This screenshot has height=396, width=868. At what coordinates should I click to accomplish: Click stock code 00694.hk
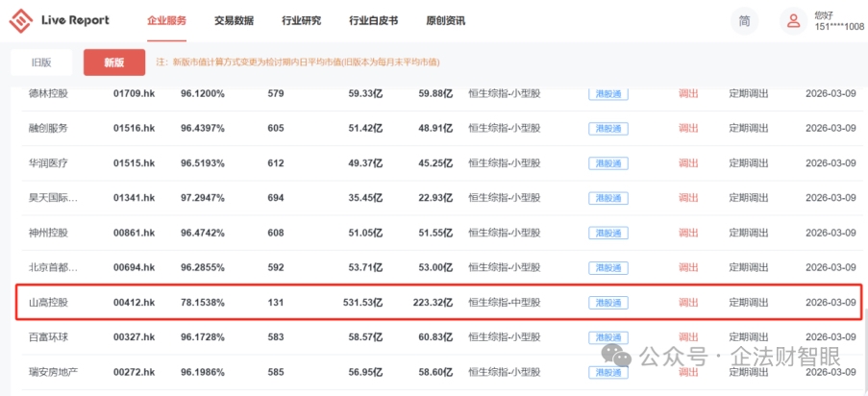coord(134,267)
